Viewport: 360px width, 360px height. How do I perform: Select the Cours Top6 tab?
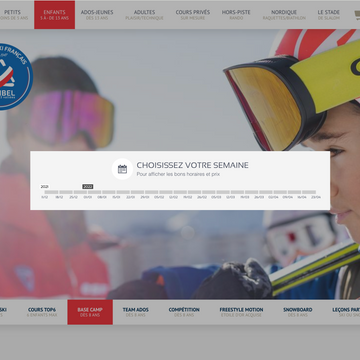(42, 312)
